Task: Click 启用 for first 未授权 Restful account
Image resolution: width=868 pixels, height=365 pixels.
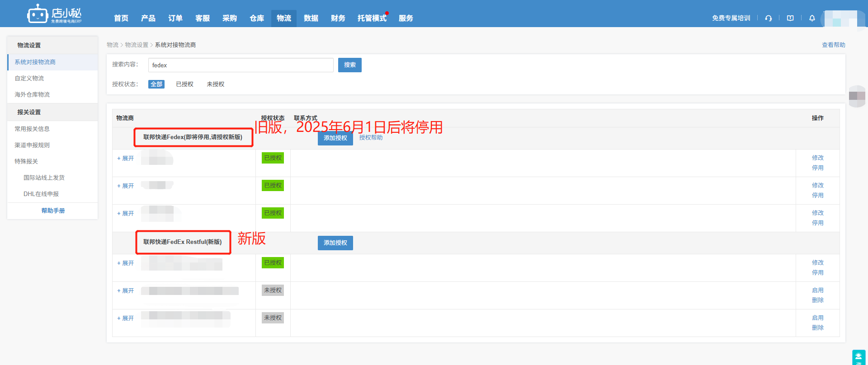Action: point(818,290)
